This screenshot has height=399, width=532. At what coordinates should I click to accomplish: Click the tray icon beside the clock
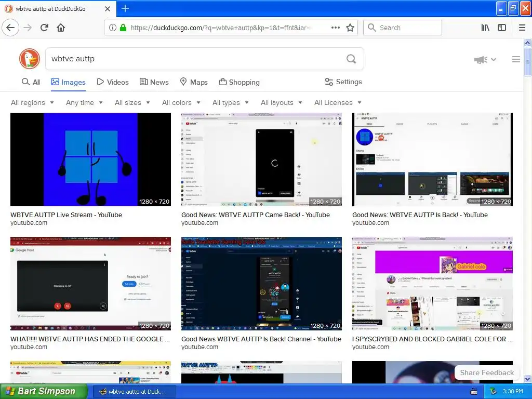tap(494, 392)
